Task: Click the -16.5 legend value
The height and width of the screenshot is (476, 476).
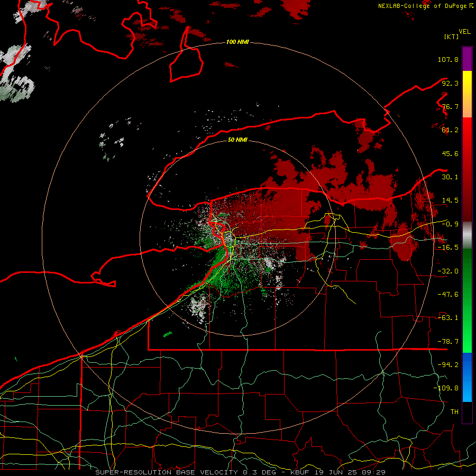Action: click(x=448, y=248)
